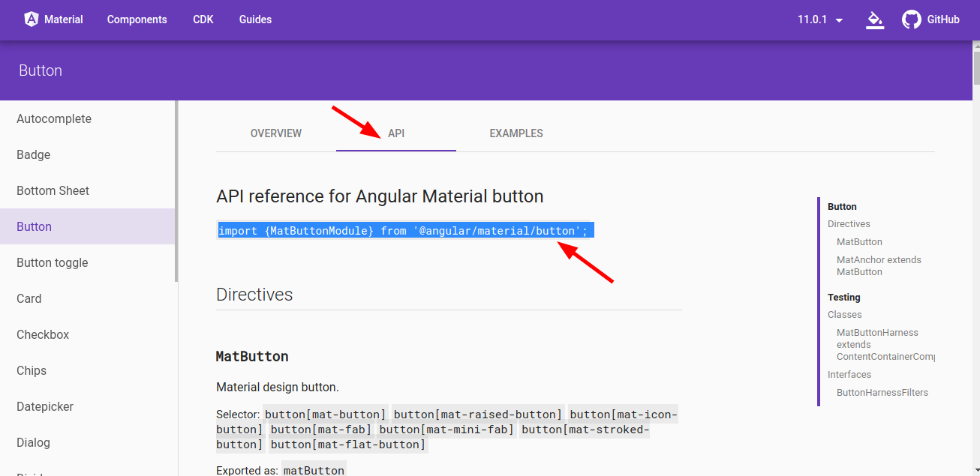Jump to Testing in table of contents
Screen dimensions: 980x476
(844, 298)
